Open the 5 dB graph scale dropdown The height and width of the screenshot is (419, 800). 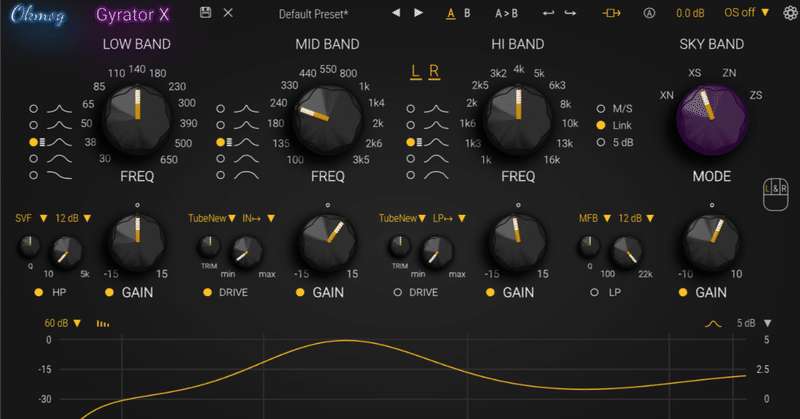click(754, 323)
